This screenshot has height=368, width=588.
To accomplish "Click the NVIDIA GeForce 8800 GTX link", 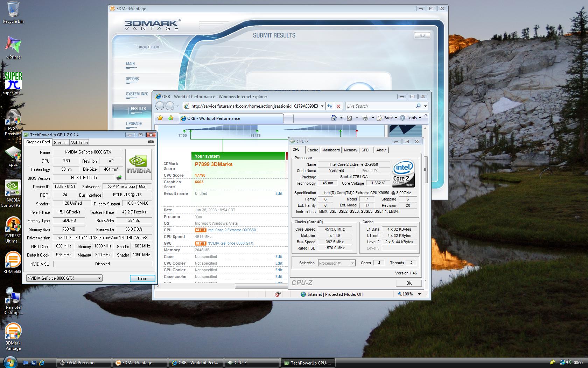I will 230,243.
